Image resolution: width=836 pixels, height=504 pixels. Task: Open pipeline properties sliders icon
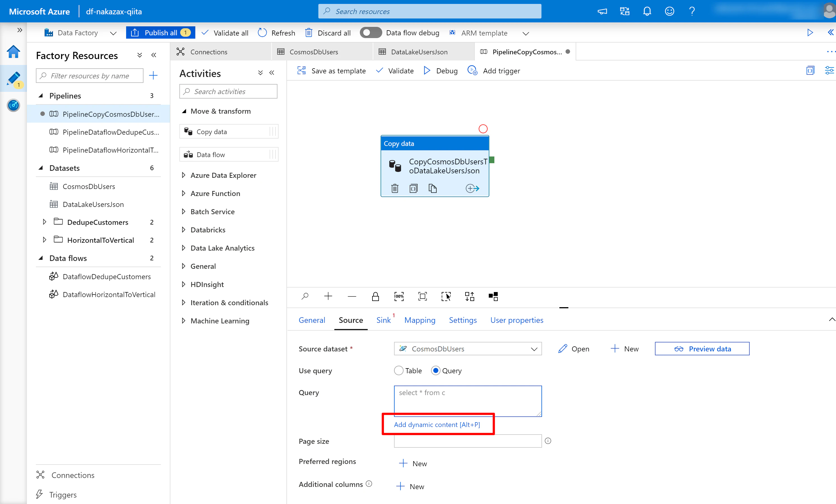[x=829, y=71]
